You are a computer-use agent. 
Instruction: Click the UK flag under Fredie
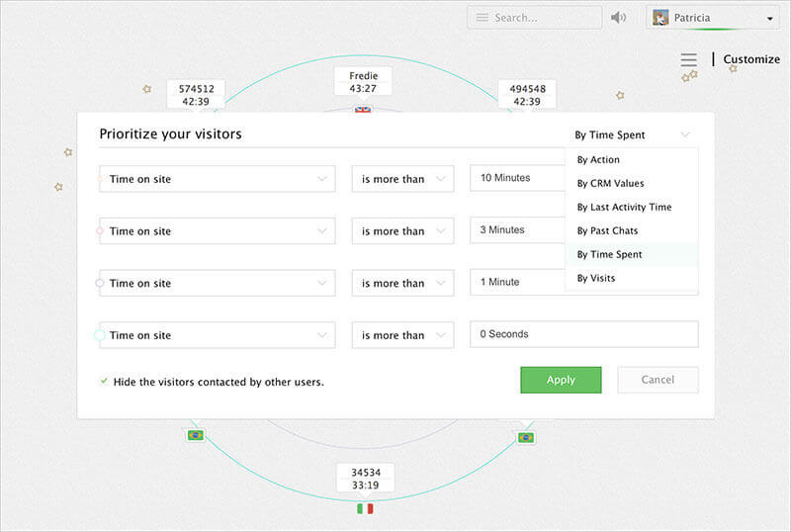(x=363, y=109)
